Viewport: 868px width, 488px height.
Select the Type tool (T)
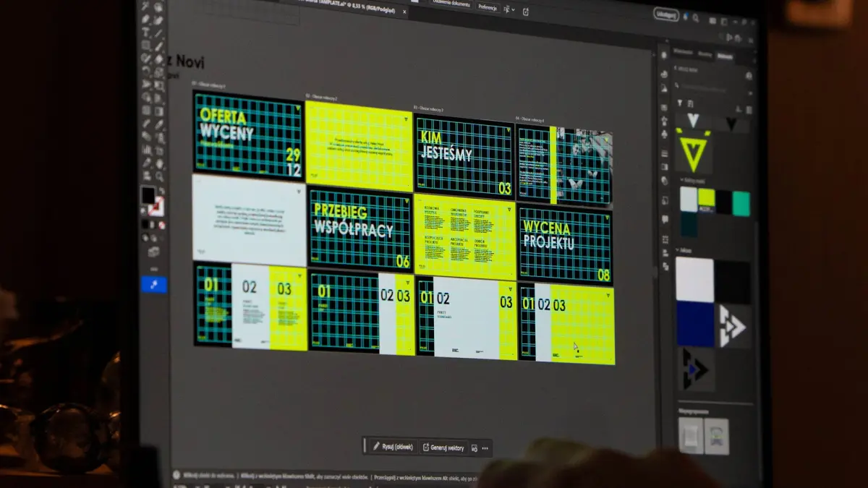coord(146,32)
